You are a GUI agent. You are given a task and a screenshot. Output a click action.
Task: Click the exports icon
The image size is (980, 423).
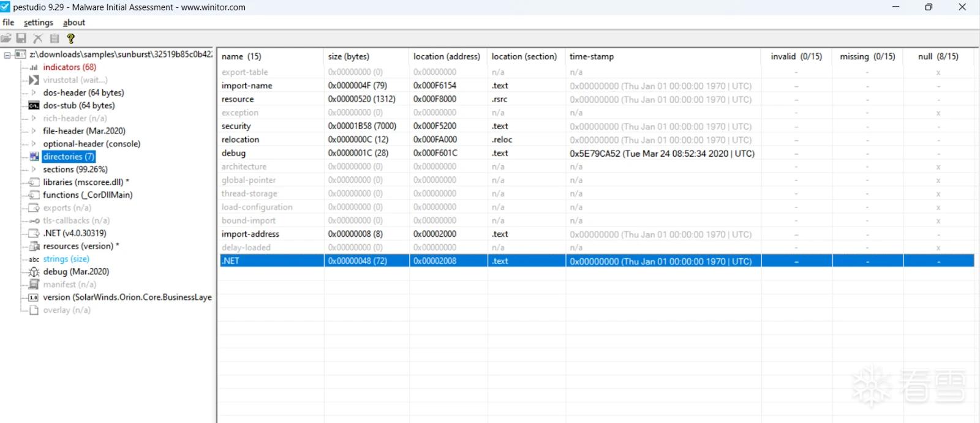pos(34,208)
